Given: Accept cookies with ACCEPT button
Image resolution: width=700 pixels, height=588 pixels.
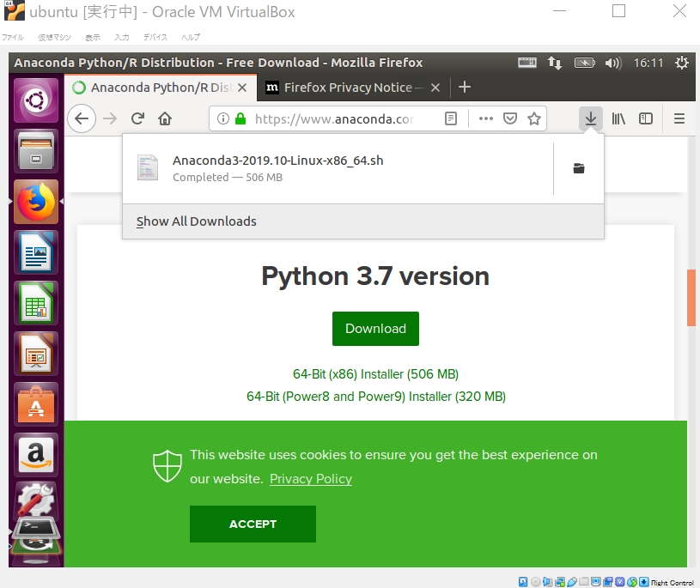Looking at the screenshot, I should click(253, 524).
